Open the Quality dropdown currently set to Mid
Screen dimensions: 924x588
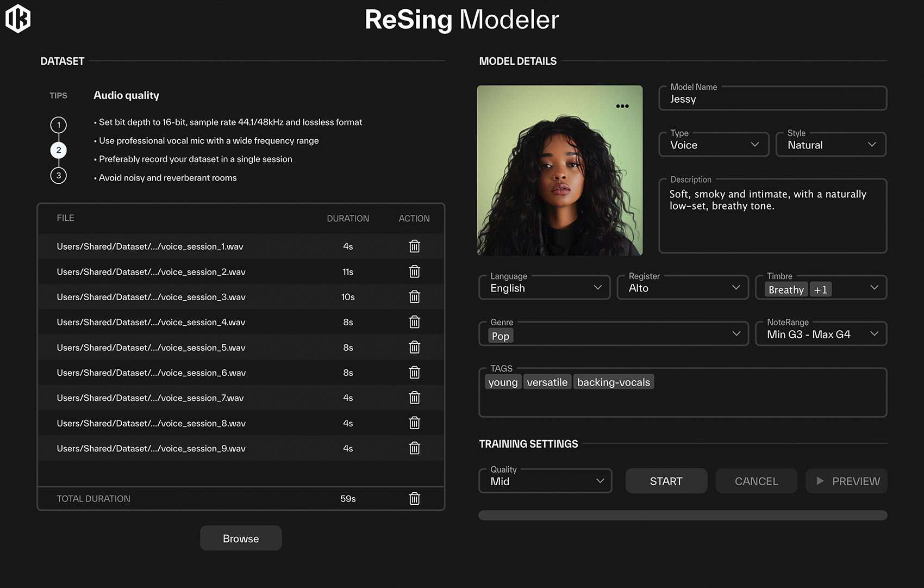tap(545, 480)
